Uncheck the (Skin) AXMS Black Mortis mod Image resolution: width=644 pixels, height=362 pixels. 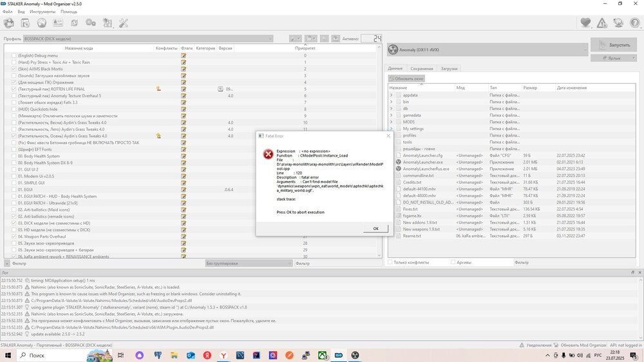(x=14, y=69)
